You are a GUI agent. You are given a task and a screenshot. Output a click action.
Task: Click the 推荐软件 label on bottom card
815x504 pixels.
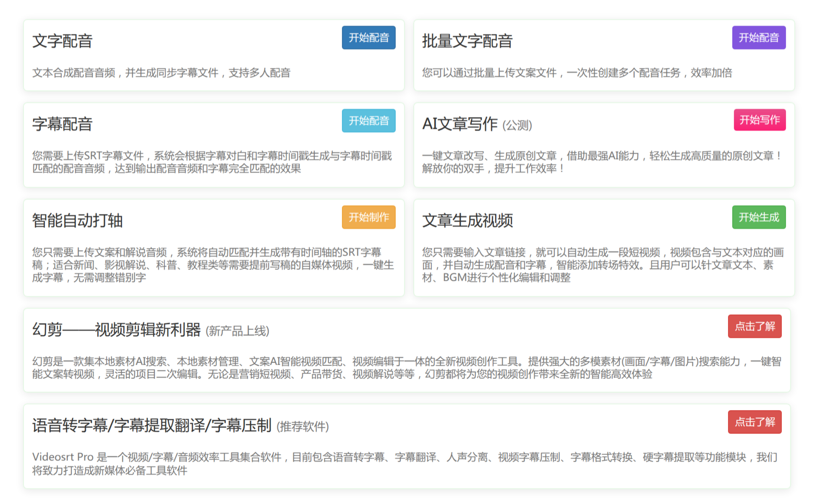[x=303, y=426]
